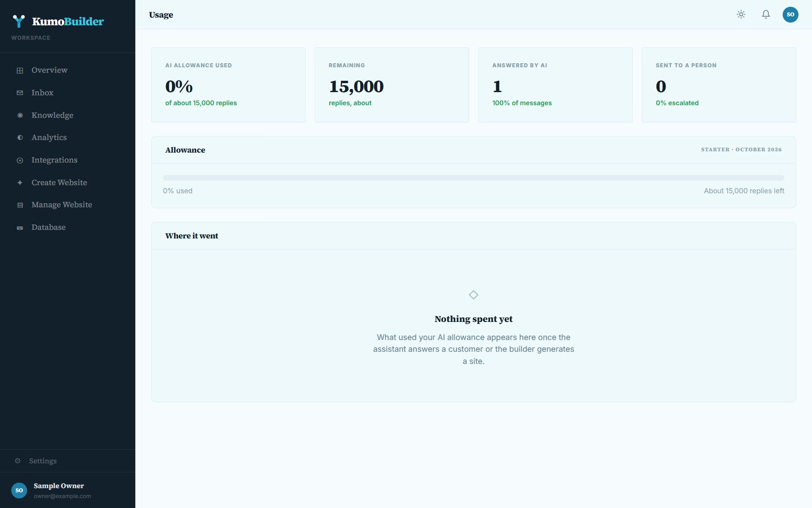Click '100% of messages' text
Viewport: 812px width, 508px height.
point(522,103)
